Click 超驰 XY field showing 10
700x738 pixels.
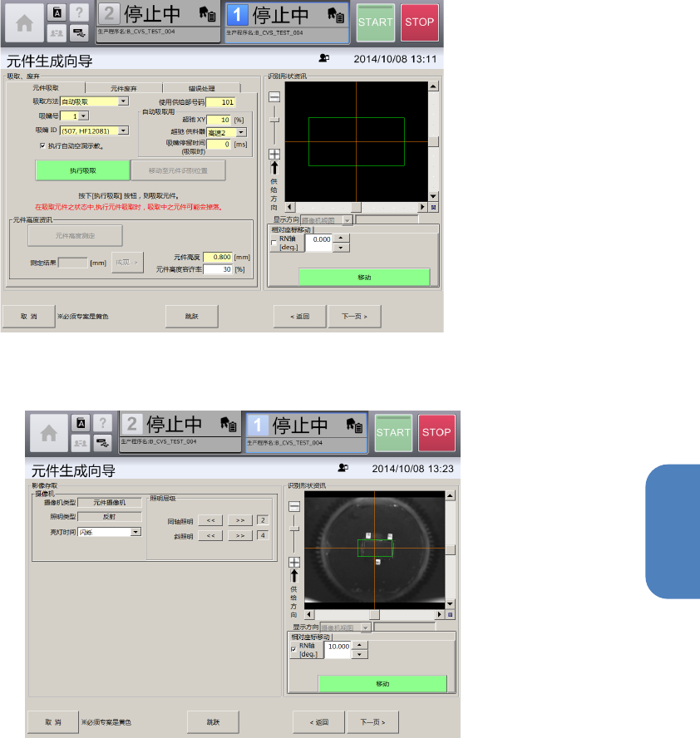(219, 120)
